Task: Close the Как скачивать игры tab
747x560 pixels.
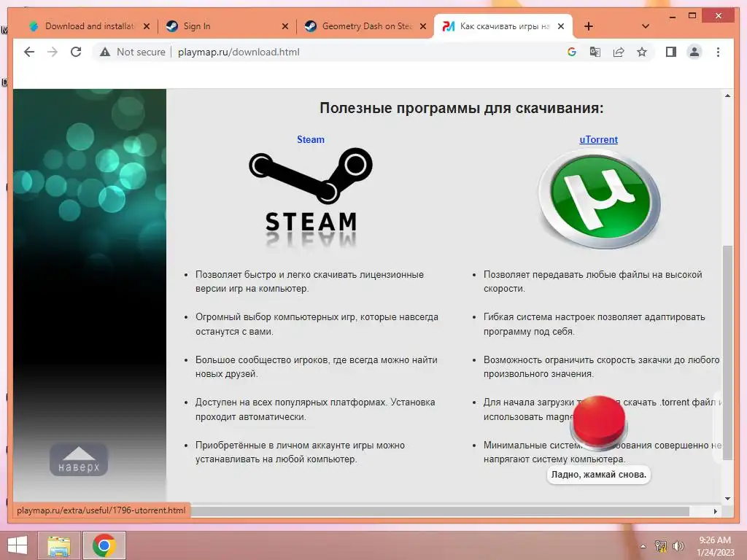Action: click(x=561, y=26)
